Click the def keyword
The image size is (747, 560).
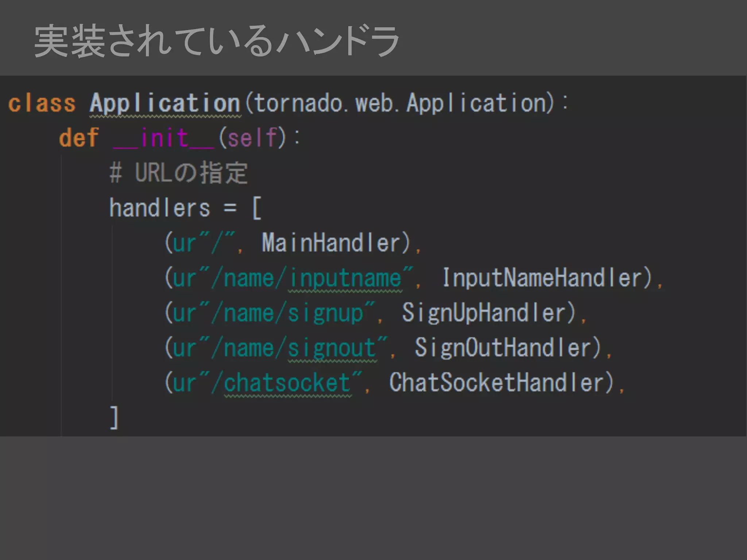coord(79,138)
